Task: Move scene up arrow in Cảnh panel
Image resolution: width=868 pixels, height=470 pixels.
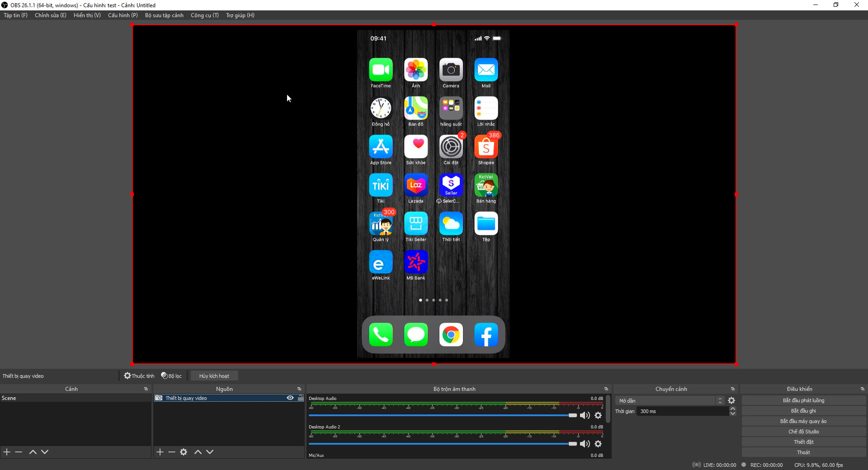Action: click(33, 451)
